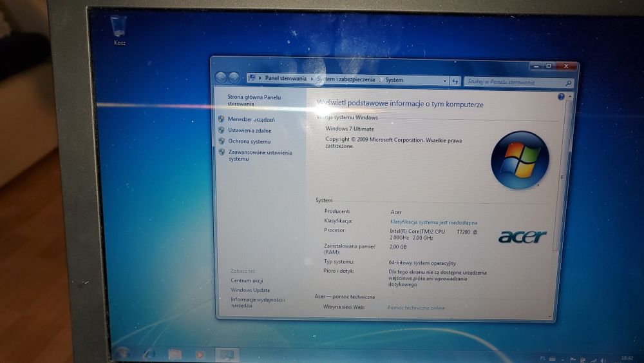The width and height of the screenshot is (644, 363).
Task: Click the Back navigation arrow
Action: [x=221, y=77]
